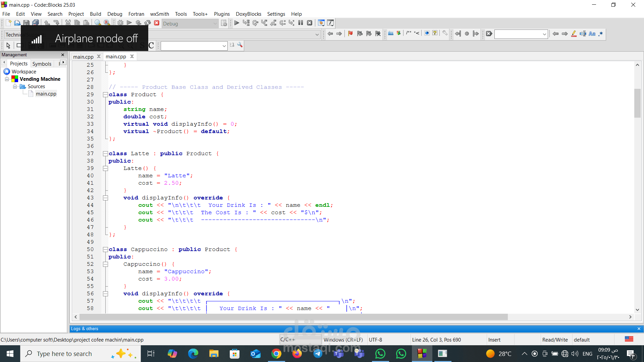This screenshot has width=644, height=362.
Task: Open the wxSmith menu
Action: pyautogui.click(x=159, y=14)
